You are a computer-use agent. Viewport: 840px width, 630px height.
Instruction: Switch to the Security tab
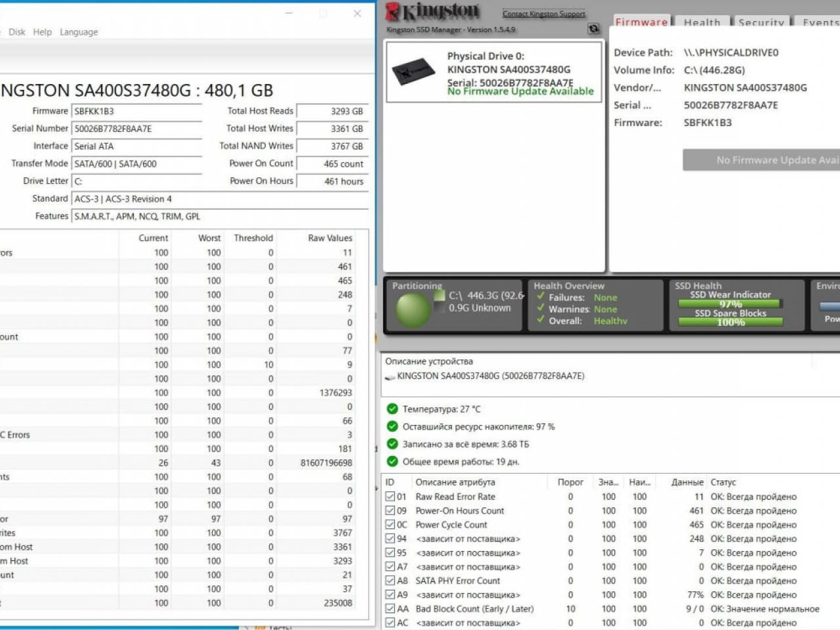click(761, 22)
